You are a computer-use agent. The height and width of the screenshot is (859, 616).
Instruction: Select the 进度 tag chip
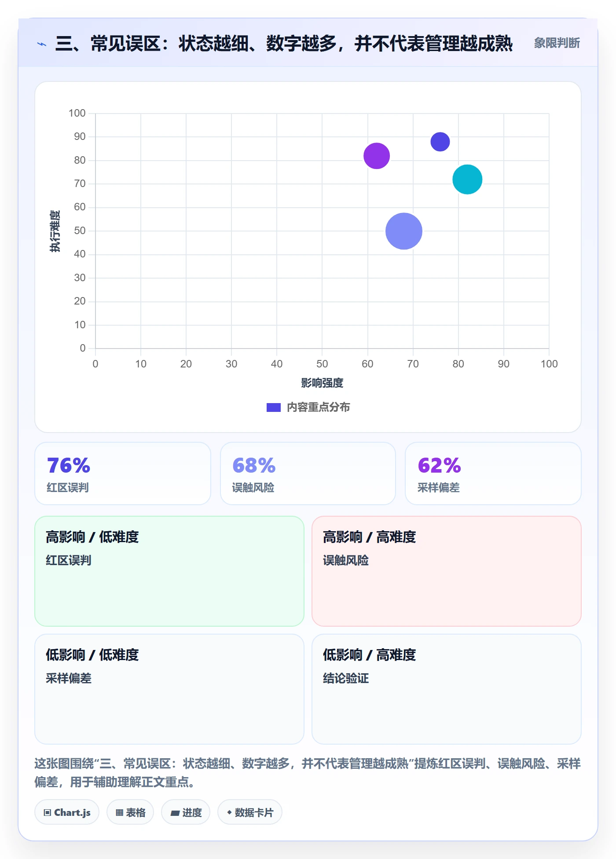186,812
